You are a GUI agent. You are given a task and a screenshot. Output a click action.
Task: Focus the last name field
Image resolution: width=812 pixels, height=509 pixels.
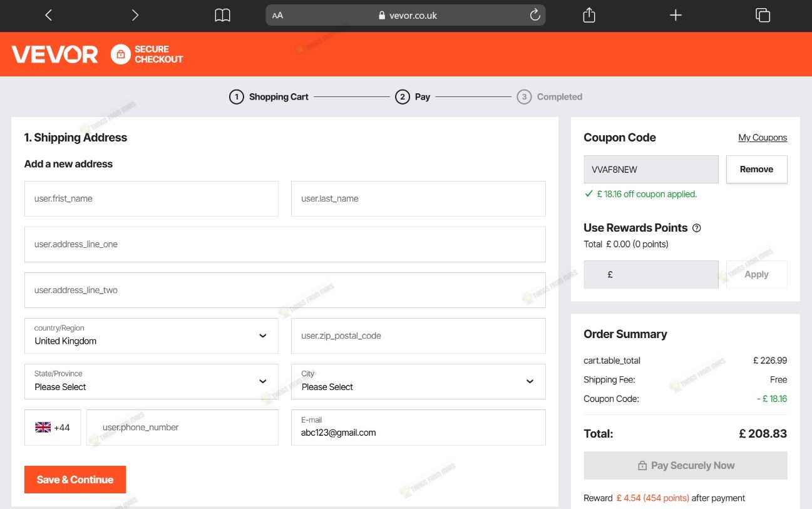tap(418, 198)
